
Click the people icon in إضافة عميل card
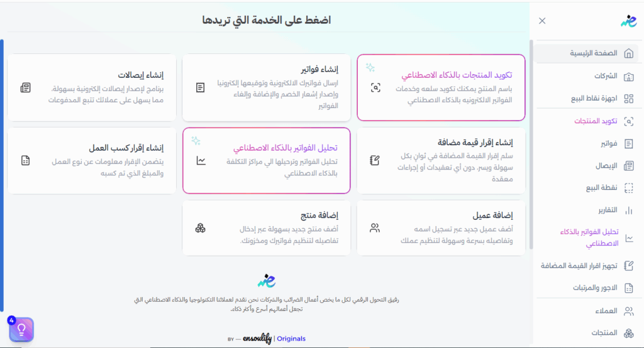[375, 228]
